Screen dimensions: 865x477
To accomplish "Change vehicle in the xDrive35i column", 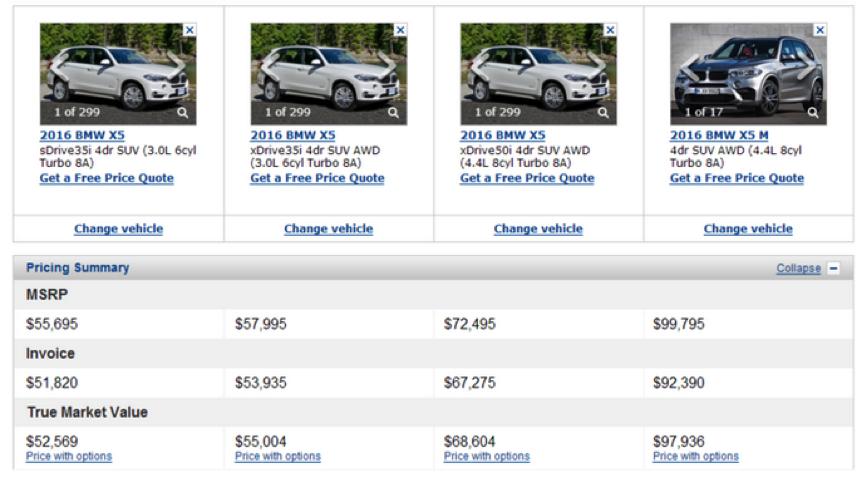I will [328, 229].
